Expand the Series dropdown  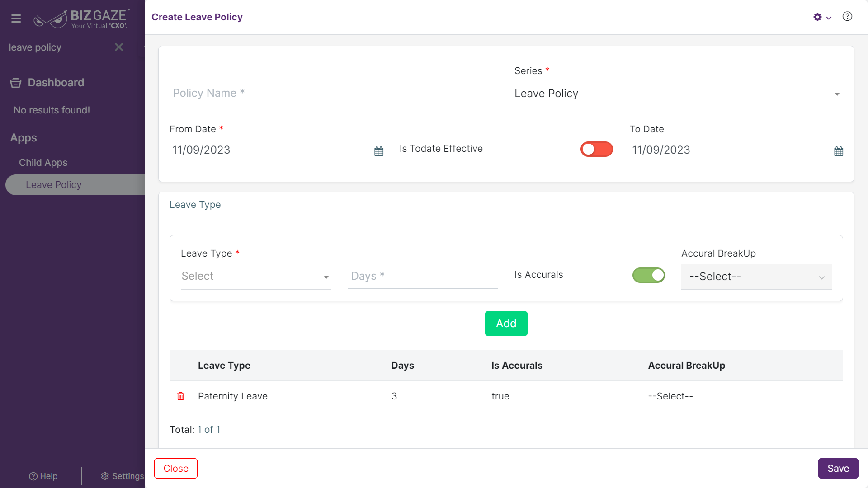pos(678,94)
